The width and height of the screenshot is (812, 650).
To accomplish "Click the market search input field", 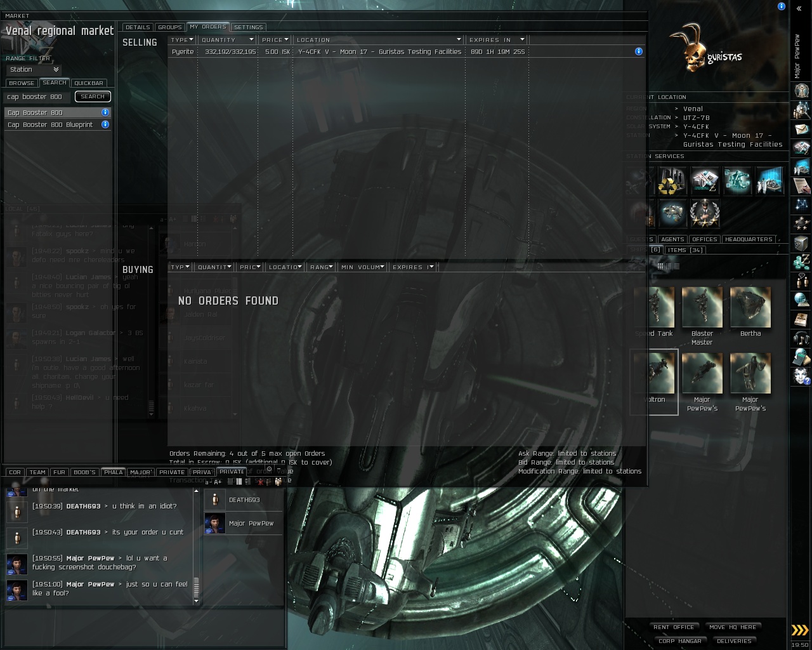I will tap(37, 96).
